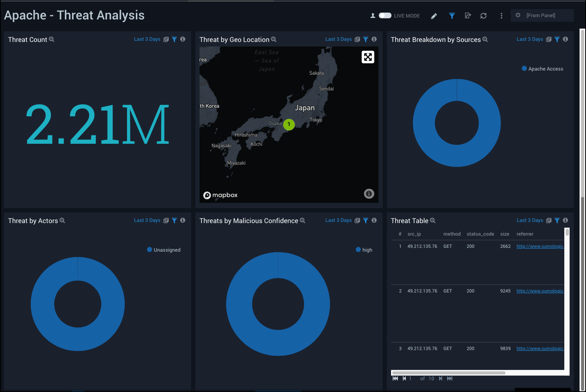
Task: Expand the map to fullscreen
Action: [368, 57]
